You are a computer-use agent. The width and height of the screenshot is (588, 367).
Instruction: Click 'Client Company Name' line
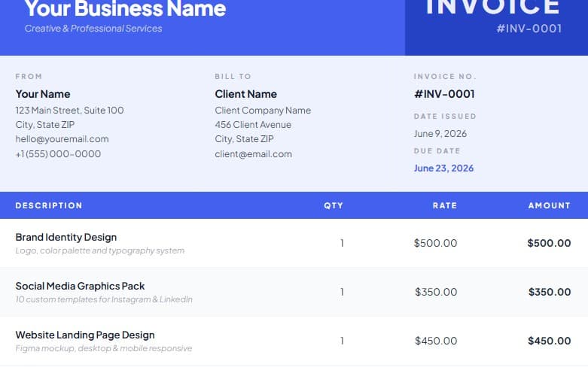(x=263, y=110)
